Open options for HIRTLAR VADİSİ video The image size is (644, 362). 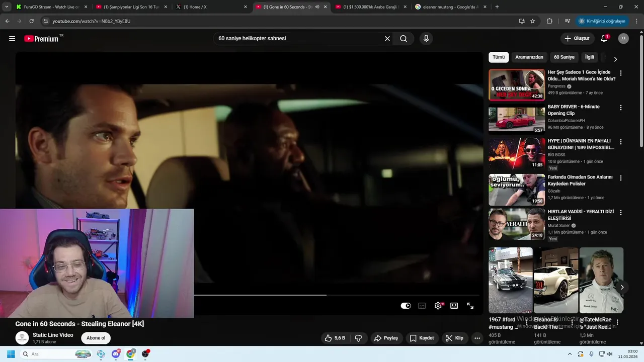(620, 212)
